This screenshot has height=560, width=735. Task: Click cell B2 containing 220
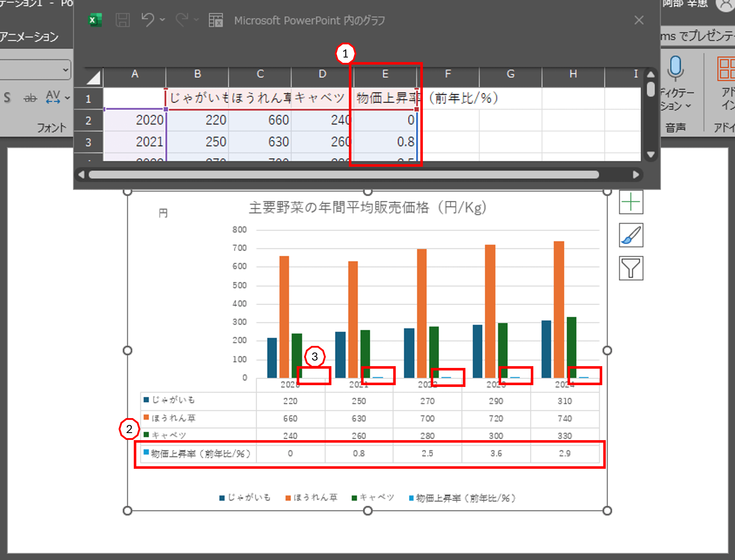click(x=197, y=120)
